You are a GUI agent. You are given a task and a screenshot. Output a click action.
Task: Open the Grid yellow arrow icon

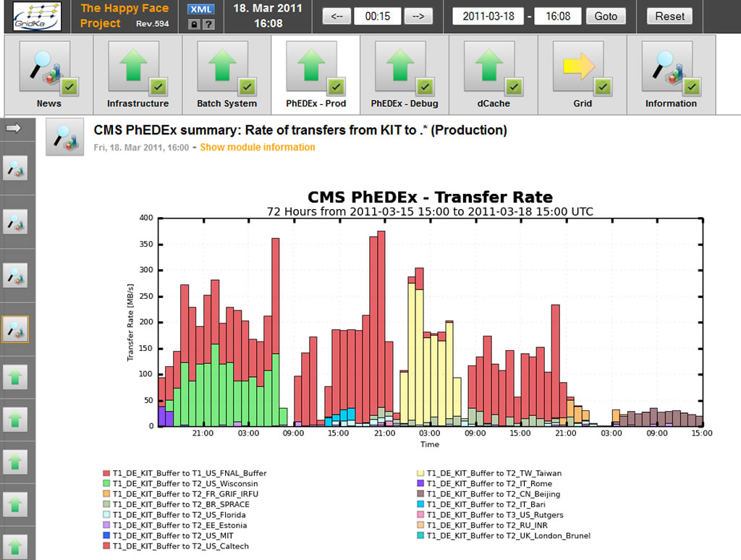(578, 66)
